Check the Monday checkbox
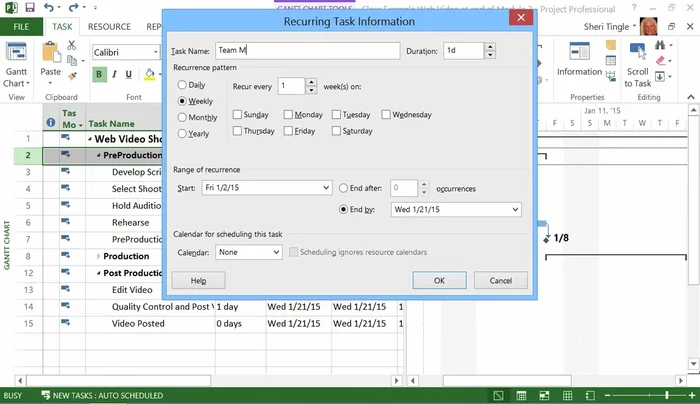Screen dimensions: 700x404 click(x=288, y=115)
